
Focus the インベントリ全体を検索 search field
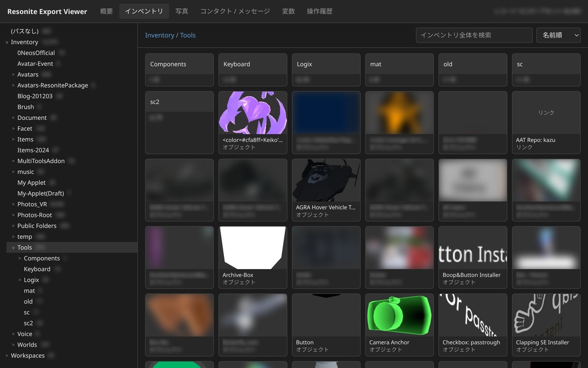474,35
